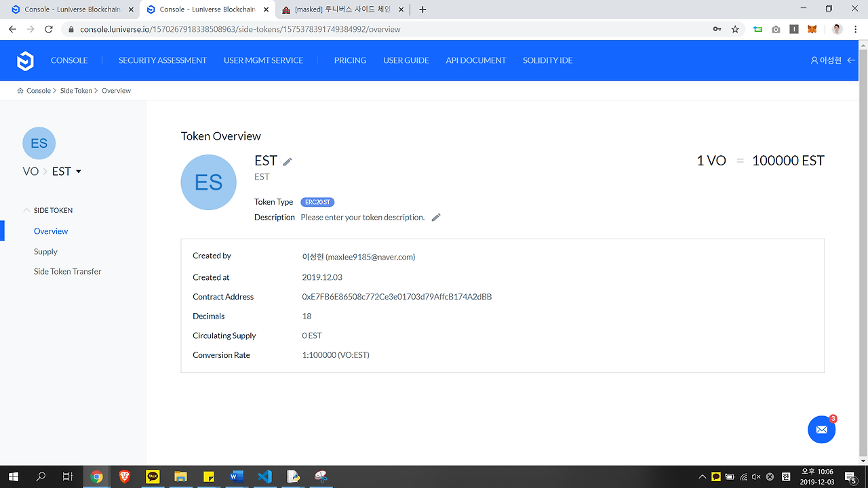Open the Supply page from the sidebar

tap(45, 251)
